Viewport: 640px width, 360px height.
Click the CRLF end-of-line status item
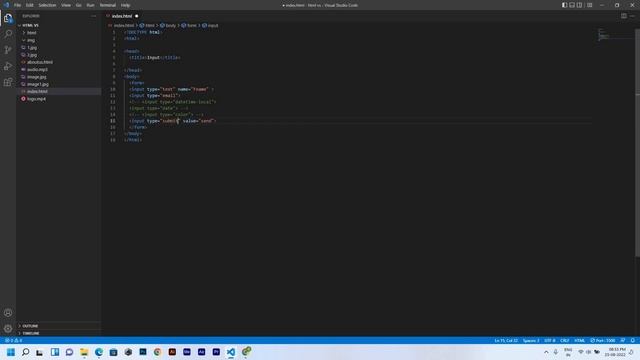pos(565,340)
